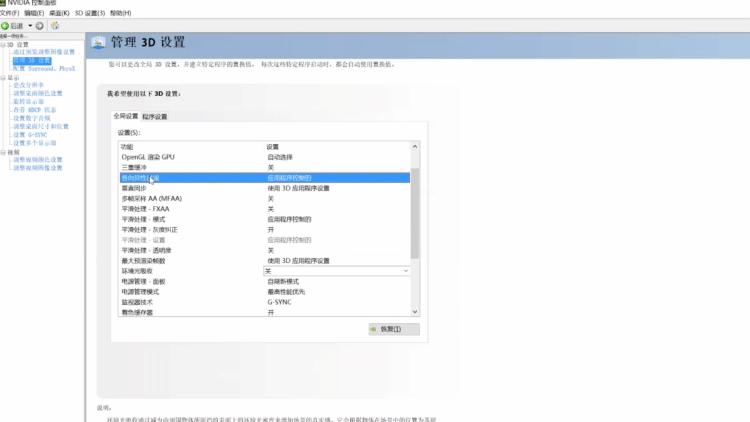Select the 三重缓冲 row
The height and width of the screenshot is (422, 750).
[265, 167]
